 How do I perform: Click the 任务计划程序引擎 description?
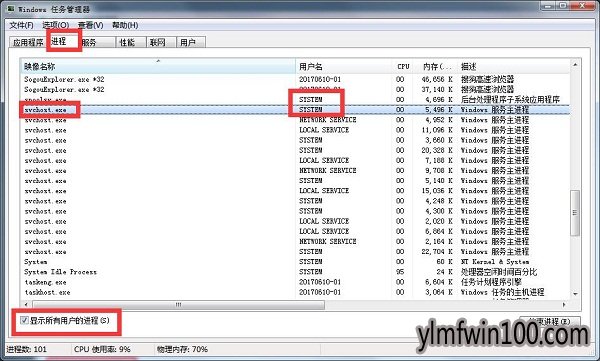[491, 282]
